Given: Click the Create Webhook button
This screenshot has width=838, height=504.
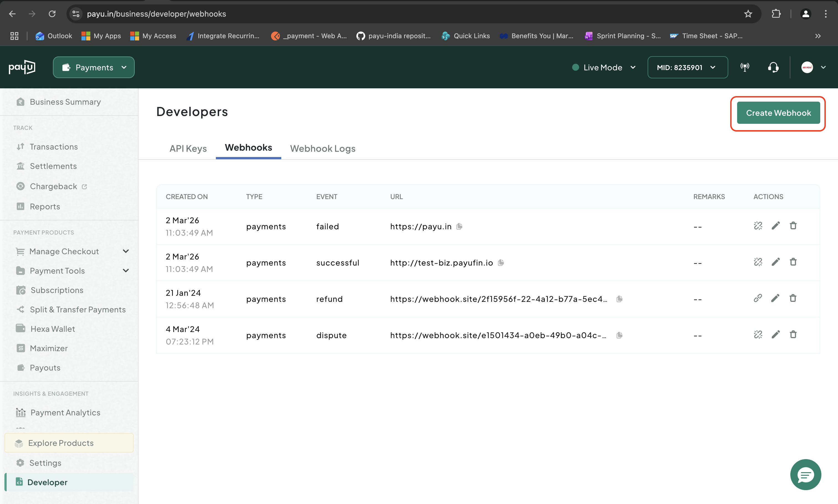Looking at the screenshot, I should click(778, 113).
